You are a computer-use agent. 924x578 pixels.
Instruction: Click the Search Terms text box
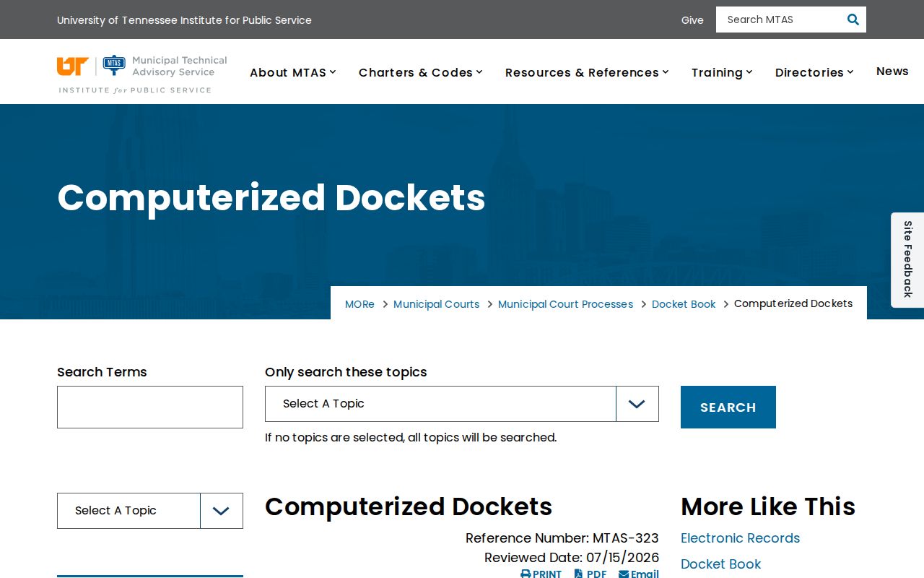pyautogui.click(x=150, y=407)
